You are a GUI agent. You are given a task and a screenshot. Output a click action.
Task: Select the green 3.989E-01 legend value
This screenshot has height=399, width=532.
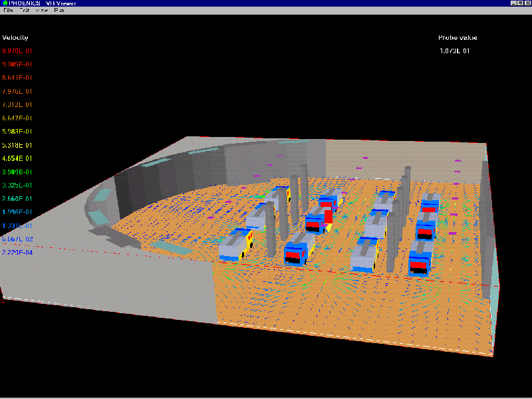click(17, 172)
